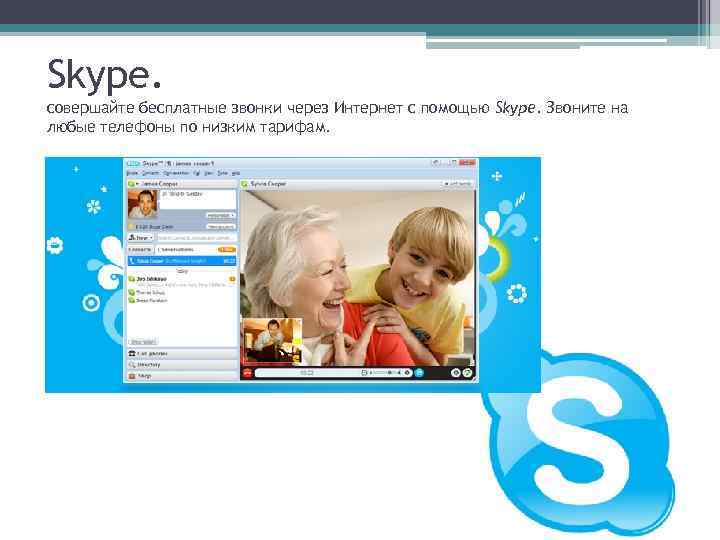Open the blue chat icon in the call bar
Image resolution: width=720 pixels, height=540 pixels.
coord(419,373)
